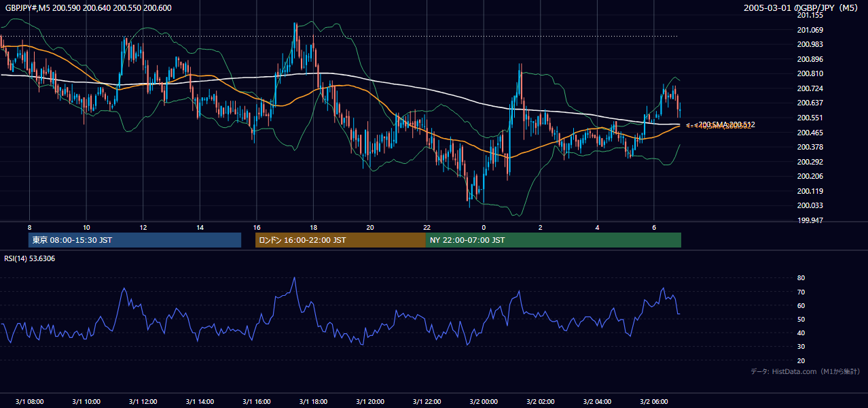The width and height of the screenshot is (868, 408).
Task: Click the RSI scale value 80
Action: (801, 278)
